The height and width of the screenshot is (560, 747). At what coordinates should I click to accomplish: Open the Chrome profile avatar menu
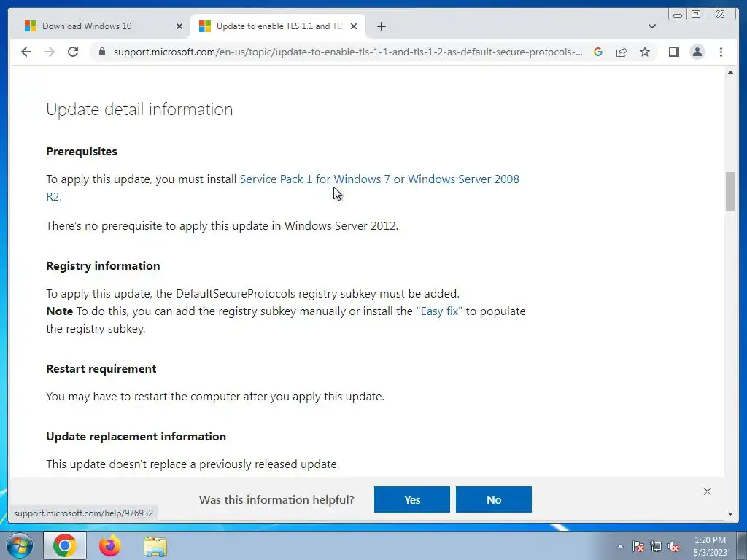pyautogui.click(x=697, y=52)
